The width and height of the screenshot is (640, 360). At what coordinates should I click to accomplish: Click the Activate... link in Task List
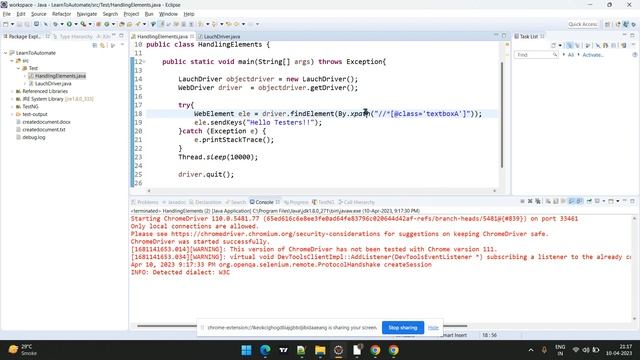click(593, 55)
